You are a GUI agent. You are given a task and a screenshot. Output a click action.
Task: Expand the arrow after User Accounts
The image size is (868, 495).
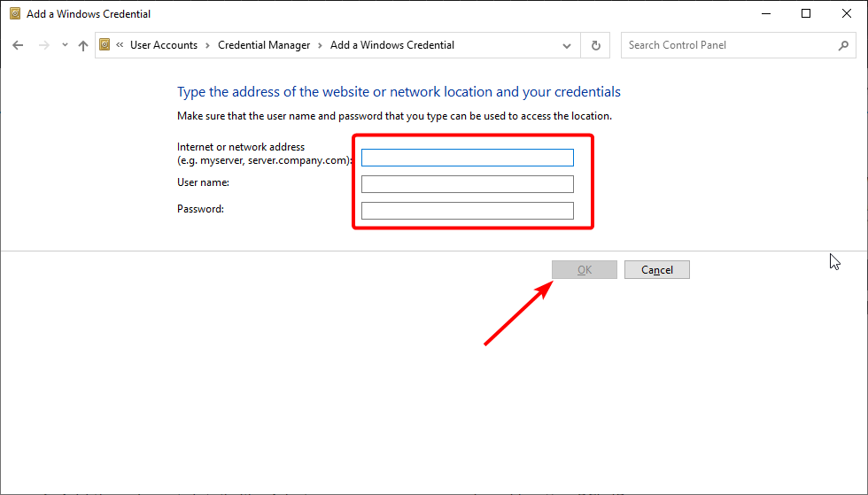207,45
